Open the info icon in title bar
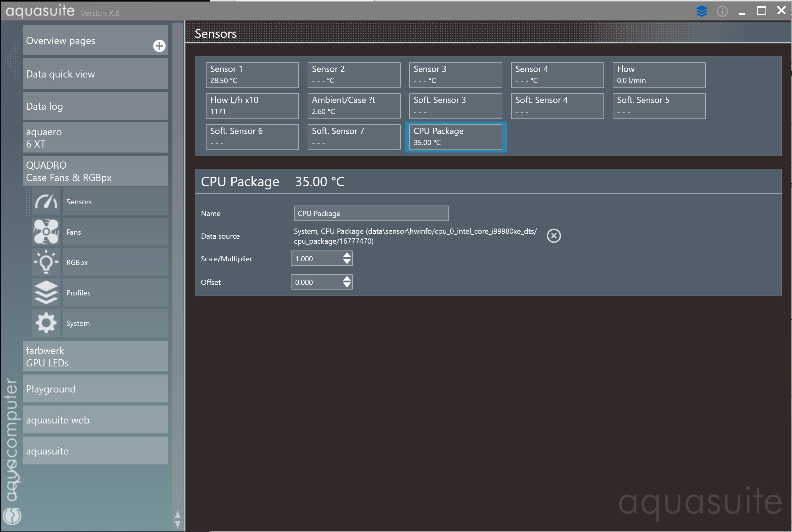 point(722,11)
